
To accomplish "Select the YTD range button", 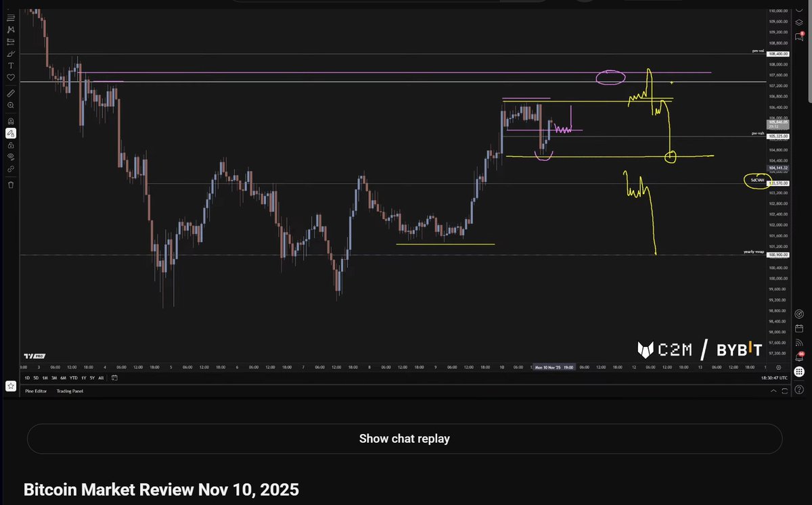I will (74, 378).
